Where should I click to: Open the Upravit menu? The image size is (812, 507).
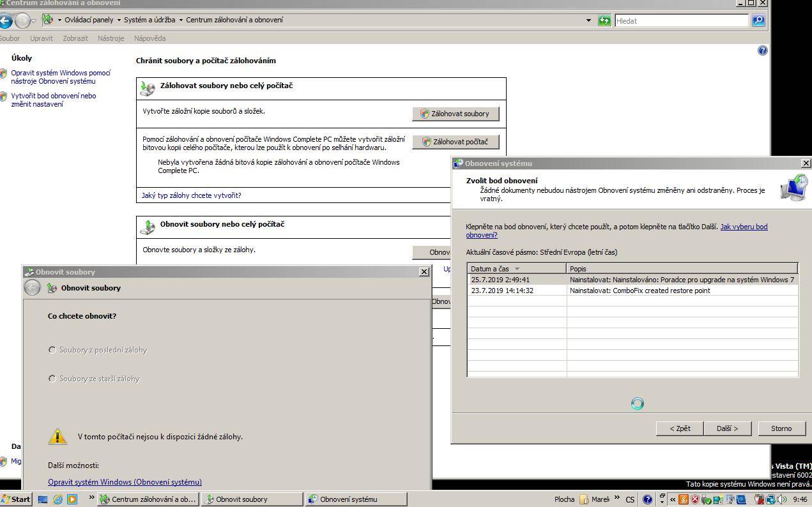click(x=42, y=38)
